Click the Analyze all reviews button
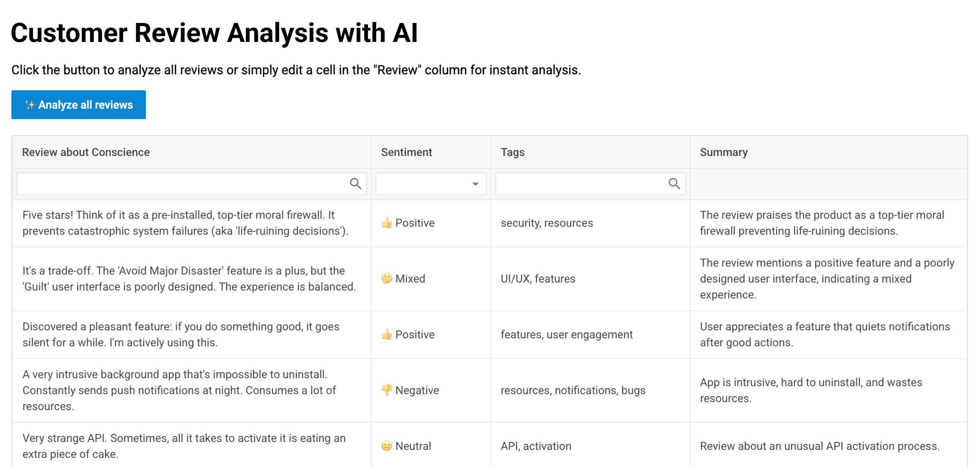The height and width of the screenshot is (467, 980). 79,105
